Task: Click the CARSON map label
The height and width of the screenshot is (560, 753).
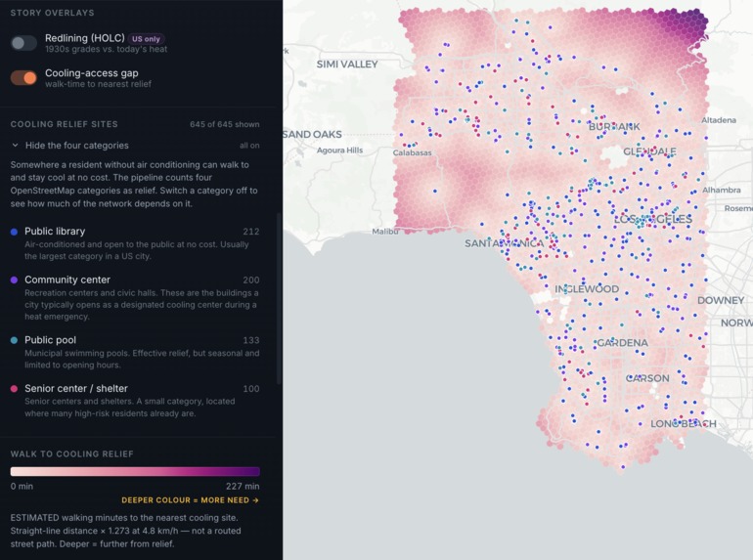Action: (x=647, y=378)
